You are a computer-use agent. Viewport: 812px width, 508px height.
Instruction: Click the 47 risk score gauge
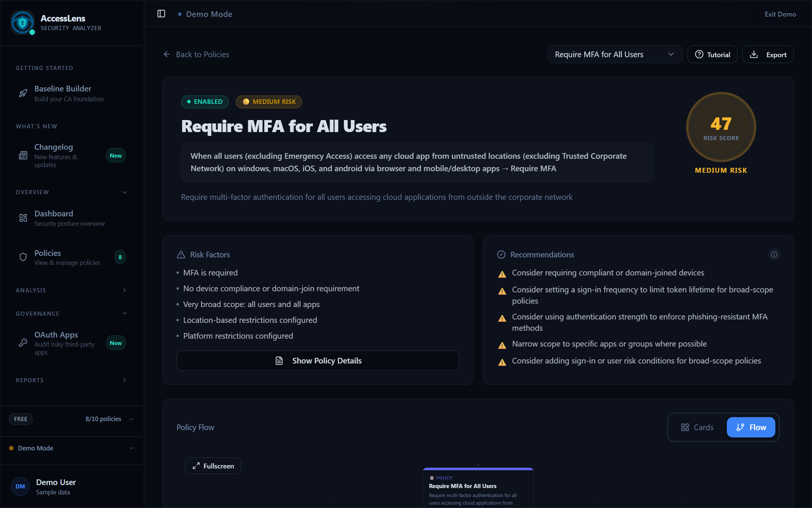coord(721,127)
